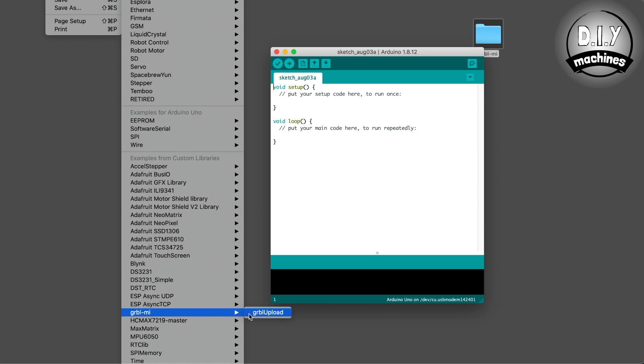Open Adafruit Motor Shield V2 Library entry
644x364 pixels.
(x=182, y=207)
